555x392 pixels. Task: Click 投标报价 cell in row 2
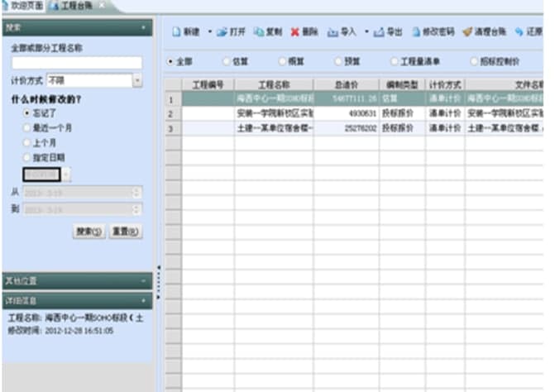tap(402, 113)
